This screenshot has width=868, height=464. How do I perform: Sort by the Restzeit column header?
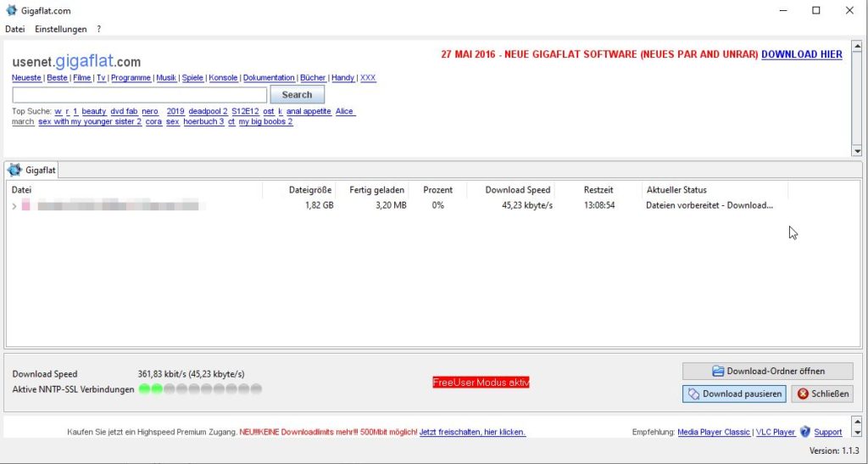click(598, 190)
